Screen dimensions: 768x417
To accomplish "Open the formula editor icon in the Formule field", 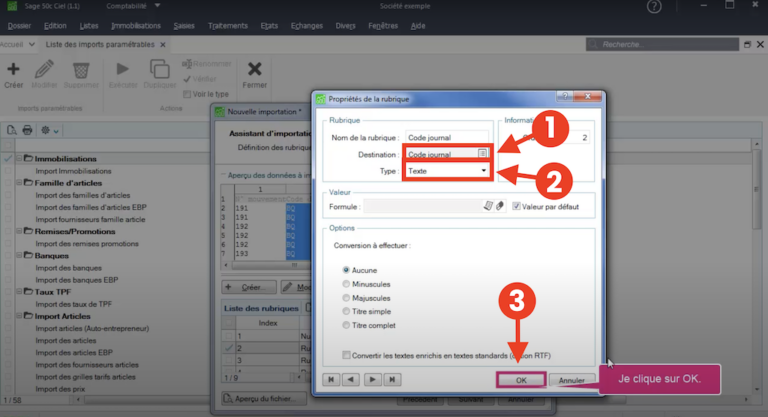I will pyautogui.click(x=488, y=206).
